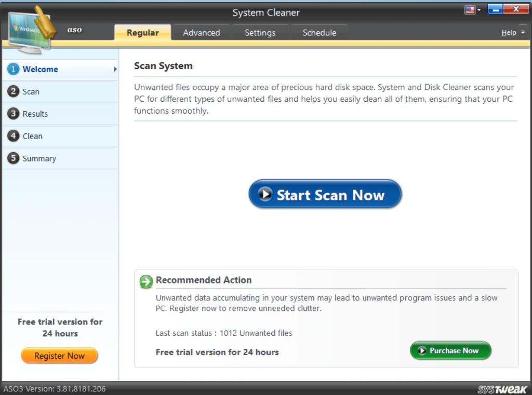Click the play icon in Purchase Now
Viewport: 532px width, 395px height.
(x=422, y=350)
